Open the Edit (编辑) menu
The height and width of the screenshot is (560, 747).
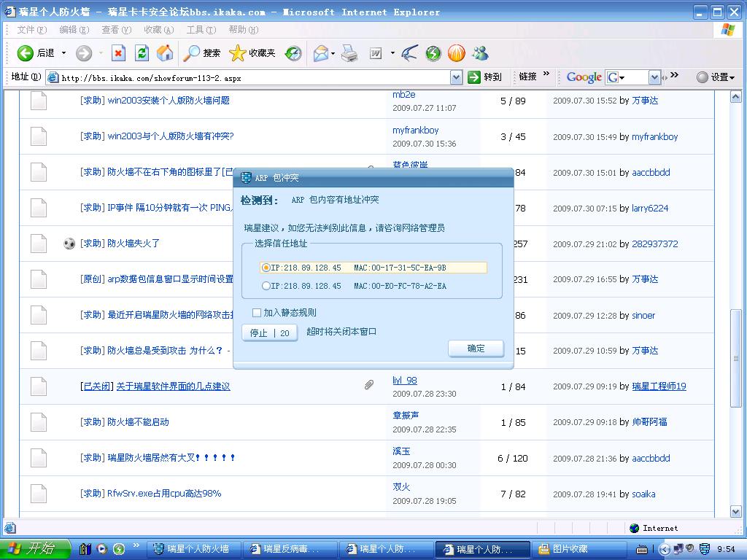pyautogui.click(x=74, y=29)
